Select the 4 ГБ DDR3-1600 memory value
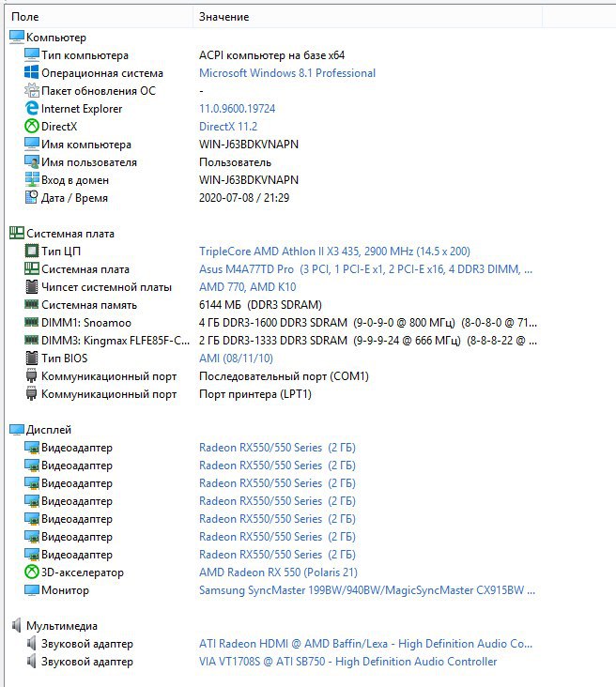 [x=368, y=323]
